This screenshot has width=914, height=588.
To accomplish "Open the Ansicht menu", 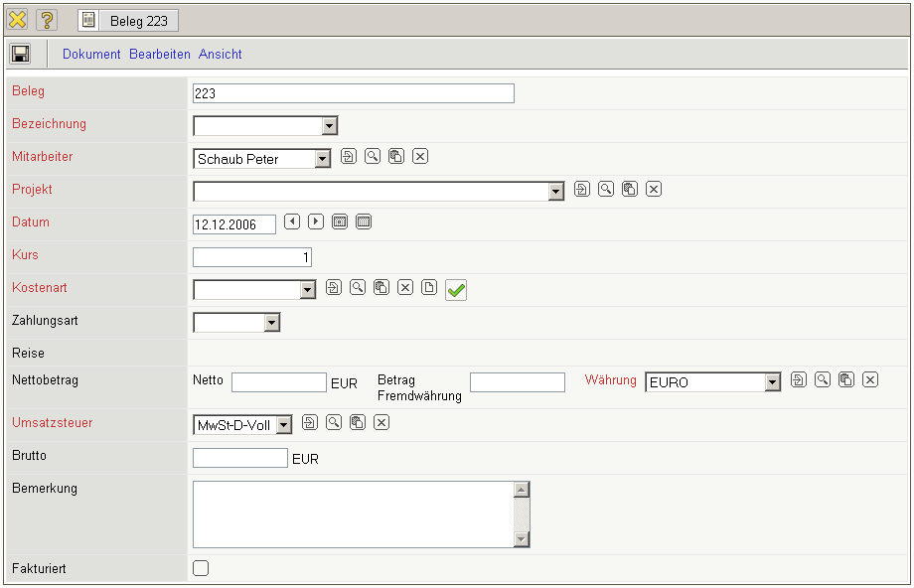I will (221, 55).
